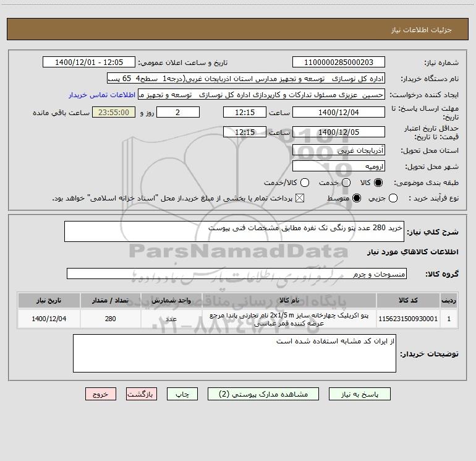Select the کالا radio button
This screenshot has height=461, width=476.
click(x=378, y=183)
